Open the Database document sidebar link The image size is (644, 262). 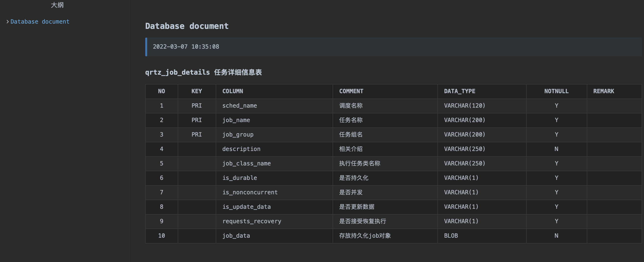(40, 21)
